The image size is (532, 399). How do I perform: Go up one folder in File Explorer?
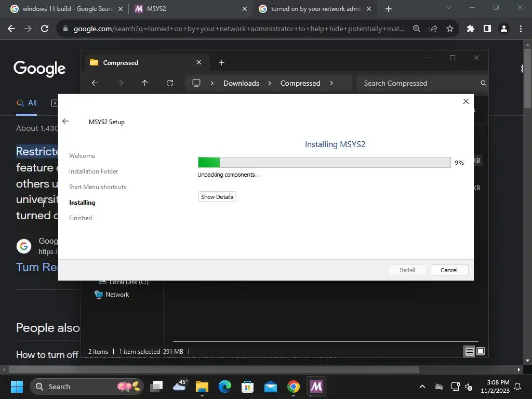(x=145, y=83)
